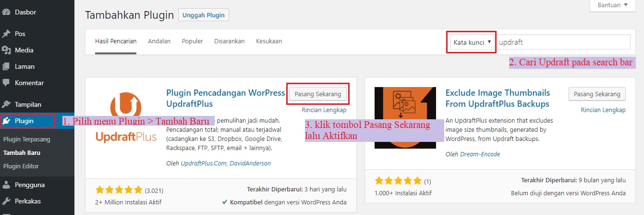Viewport: 644px width, 215px height.
Task: Click the (3.021) ratings count
Action: pyautogui.click(x=155, y=190)
